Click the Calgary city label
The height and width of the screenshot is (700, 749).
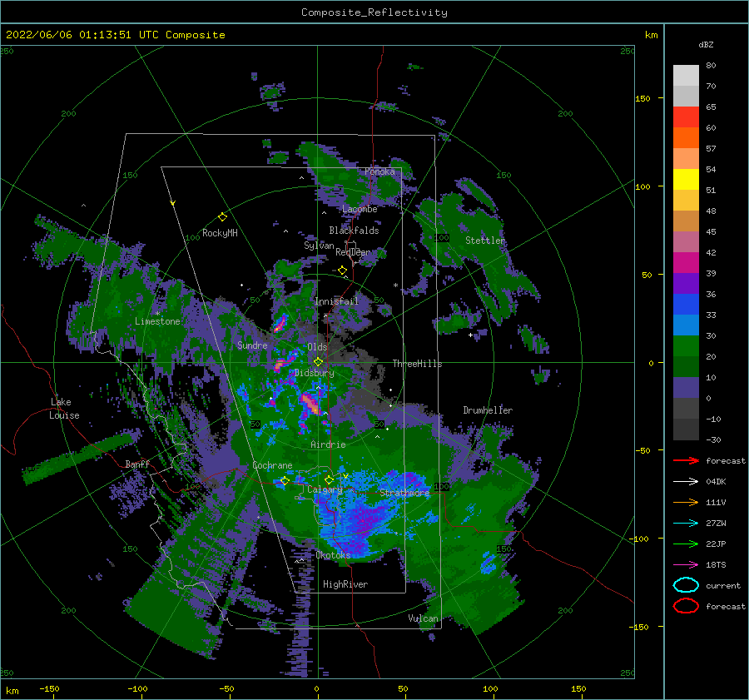pos(325,489)
